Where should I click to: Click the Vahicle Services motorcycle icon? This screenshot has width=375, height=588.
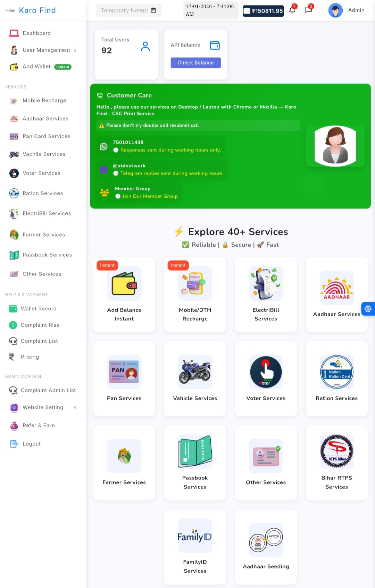point(195,372)
